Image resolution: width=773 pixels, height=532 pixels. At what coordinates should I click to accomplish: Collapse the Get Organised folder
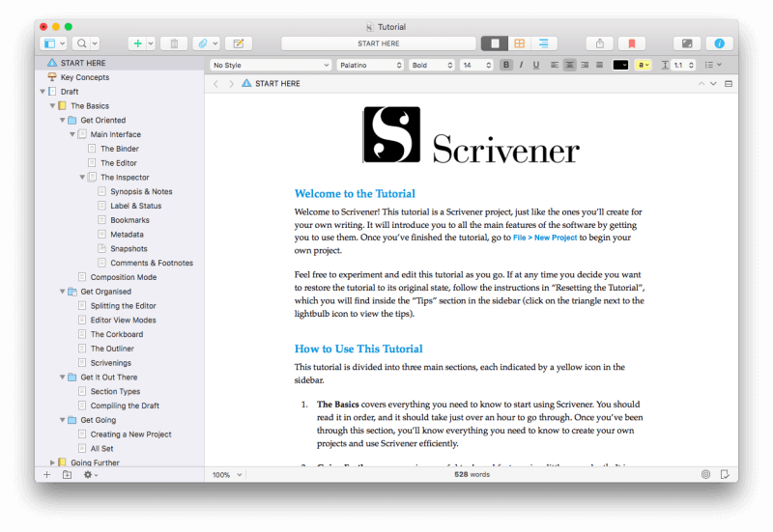coord(63,292)
